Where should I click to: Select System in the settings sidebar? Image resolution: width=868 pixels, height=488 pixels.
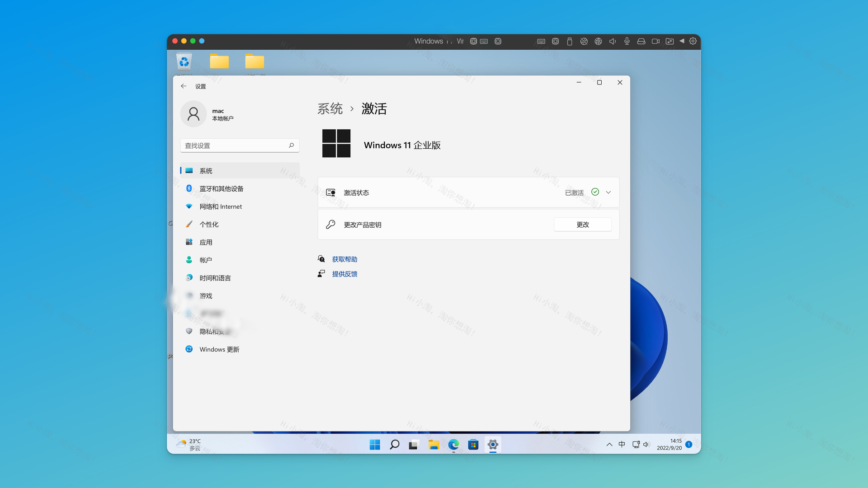click(x=240, y=171)
